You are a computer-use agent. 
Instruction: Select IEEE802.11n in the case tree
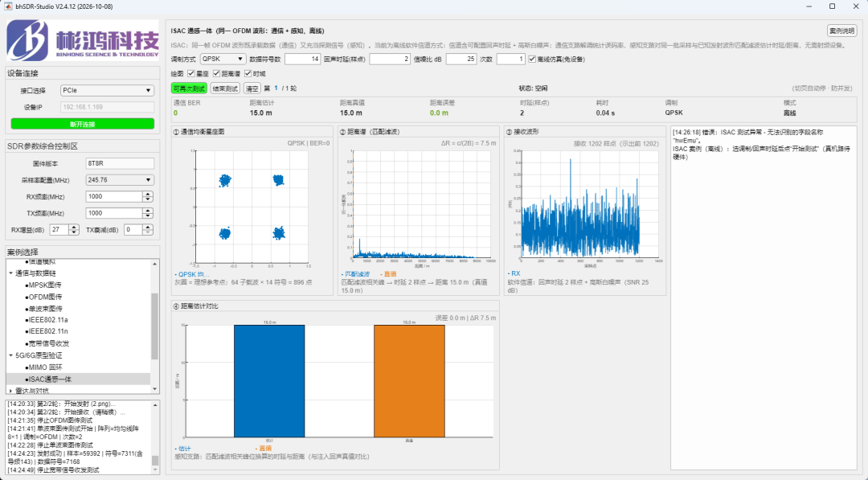click(x=48, y=331)
